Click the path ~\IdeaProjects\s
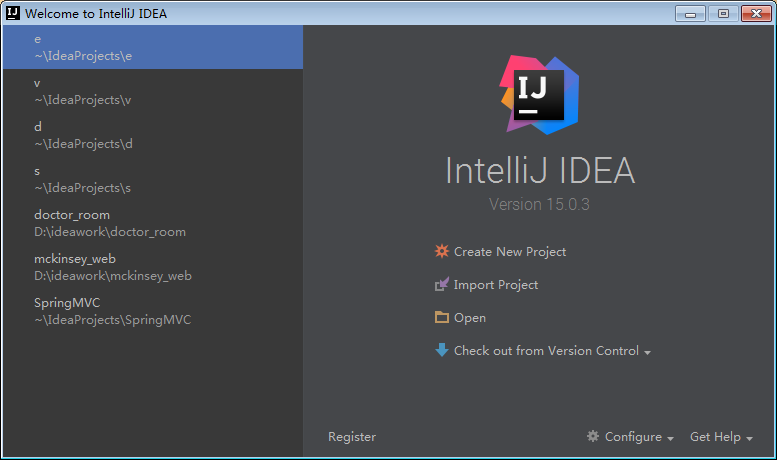777x460 pixels. tap(83, 188)
